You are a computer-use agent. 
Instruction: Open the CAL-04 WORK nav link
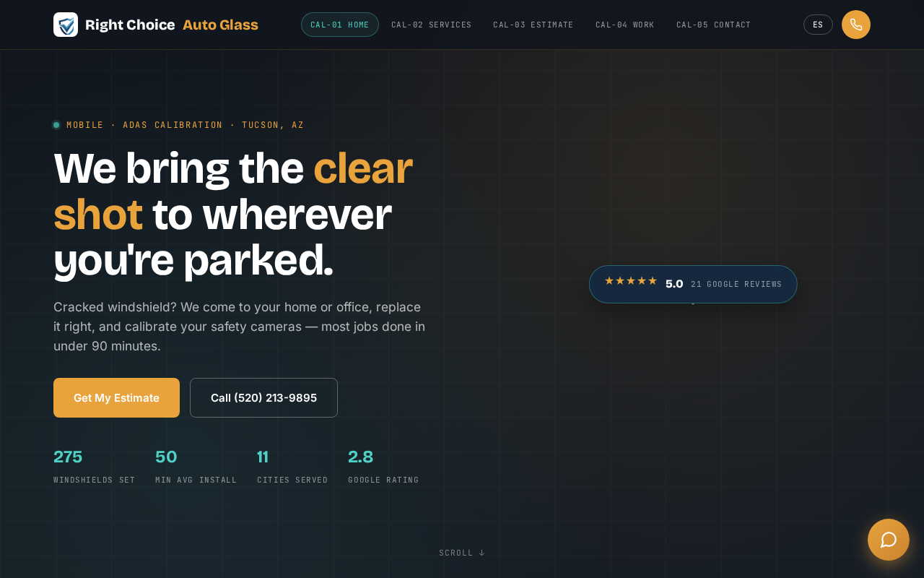pos(625,25)
